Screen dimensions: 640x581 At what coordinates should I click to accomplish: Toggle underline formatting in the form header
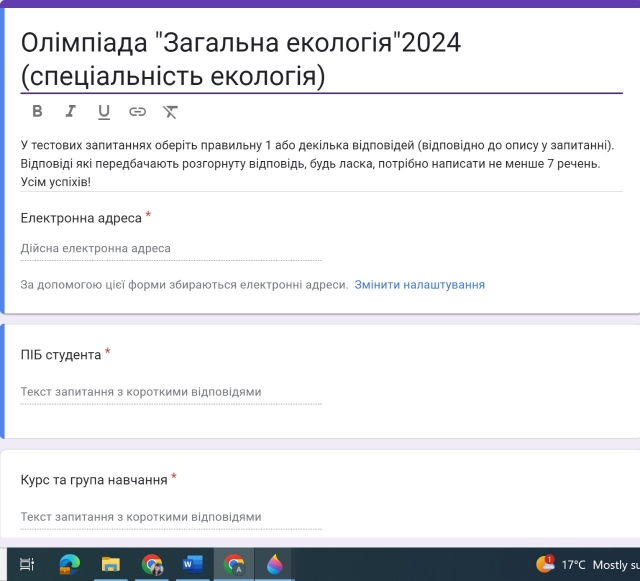point(104,112)
